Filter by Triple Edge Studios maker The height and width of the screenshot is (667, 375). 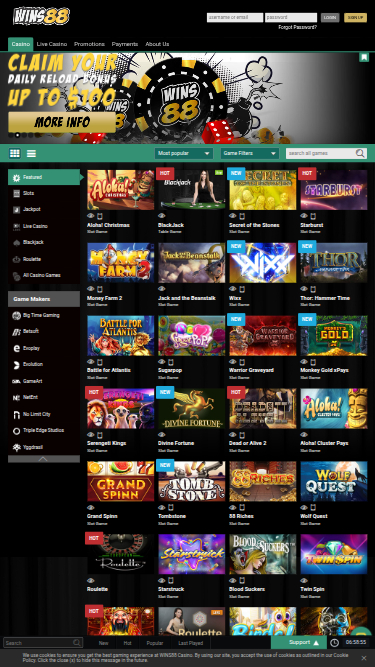44,430
